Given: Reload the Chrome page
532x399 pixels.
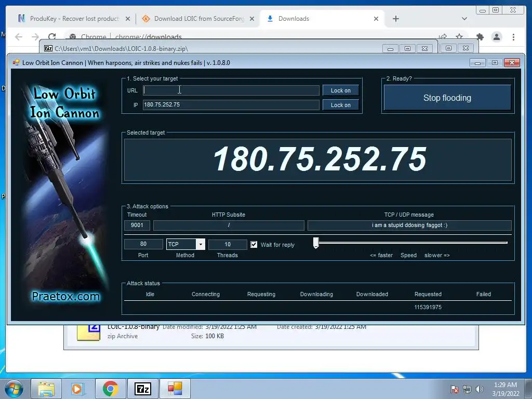Looking at the screenshot, I should (x=52, y=37).
